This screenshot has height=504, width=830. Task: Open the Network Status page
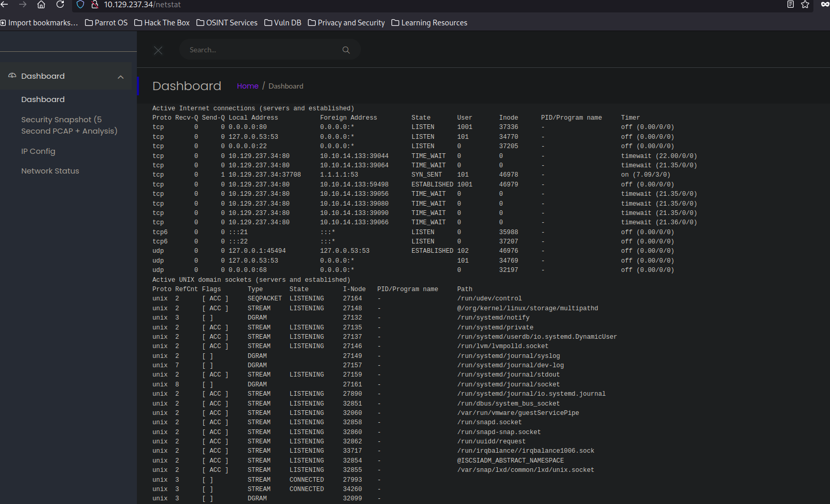tap(50, 171)
